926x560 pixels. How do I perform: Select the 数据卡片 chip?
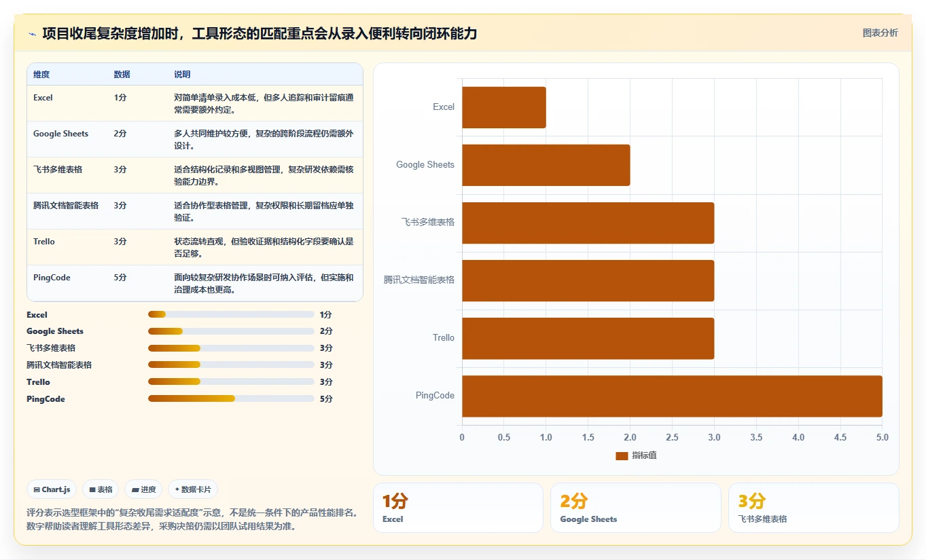pyautogui.click(x=193, y=489)
